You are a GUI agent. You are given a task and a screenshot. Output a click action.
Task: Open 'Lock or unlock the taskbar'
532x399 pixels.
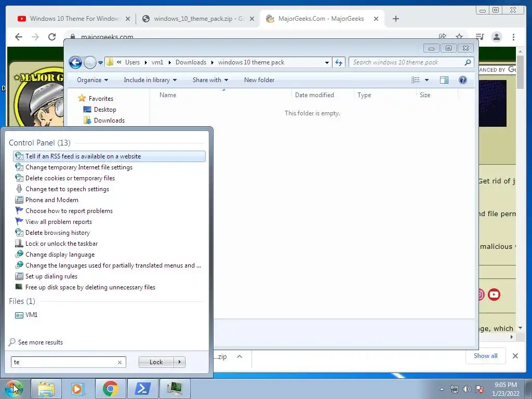109,244
